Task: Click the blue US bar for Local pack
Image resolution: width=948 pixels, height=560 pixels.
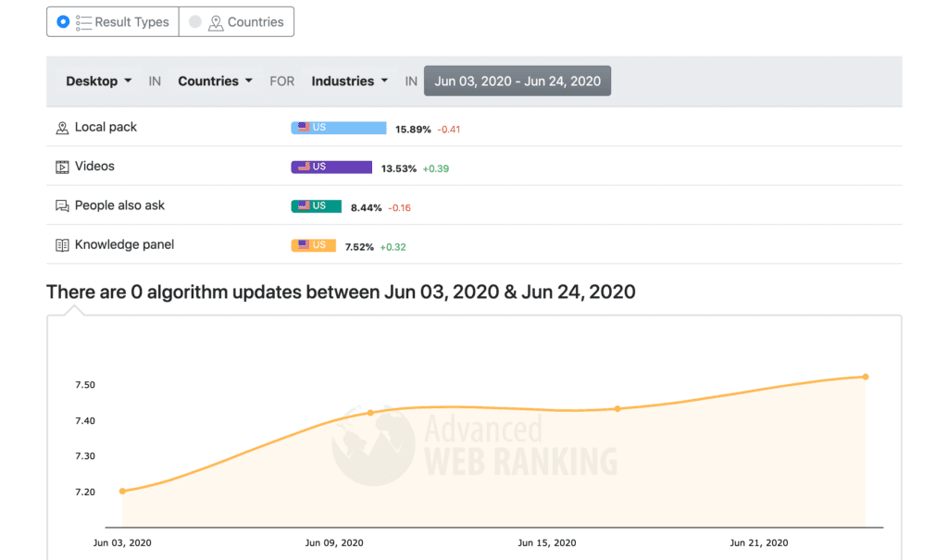Action: [339, 128]
